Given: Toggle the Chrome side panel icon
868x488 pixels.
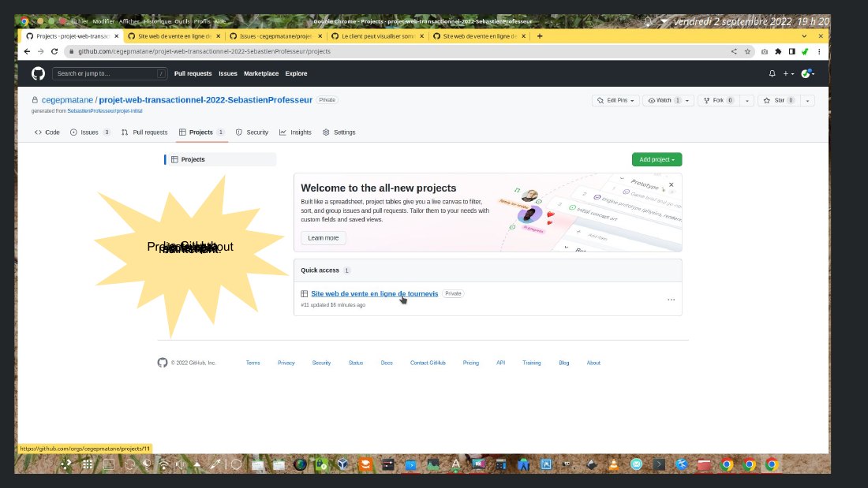Looking at the screenshot, I should [791, 51].
